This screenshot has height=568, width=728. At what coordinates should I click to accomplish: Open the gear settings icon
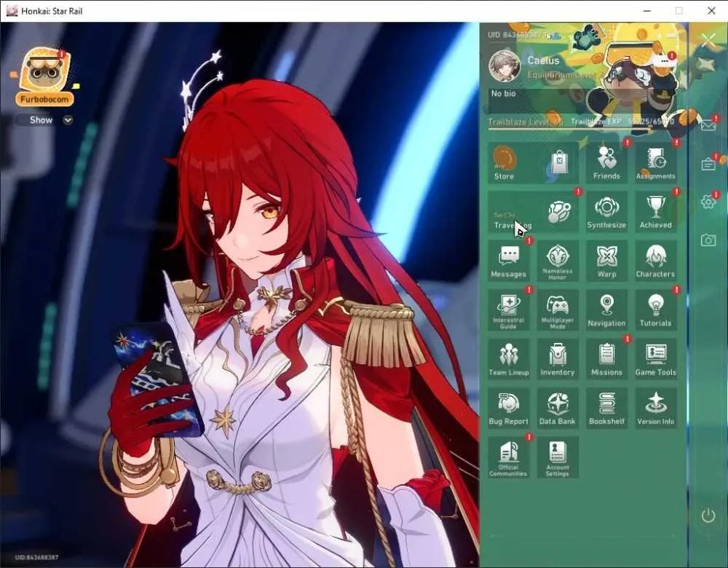708,202
